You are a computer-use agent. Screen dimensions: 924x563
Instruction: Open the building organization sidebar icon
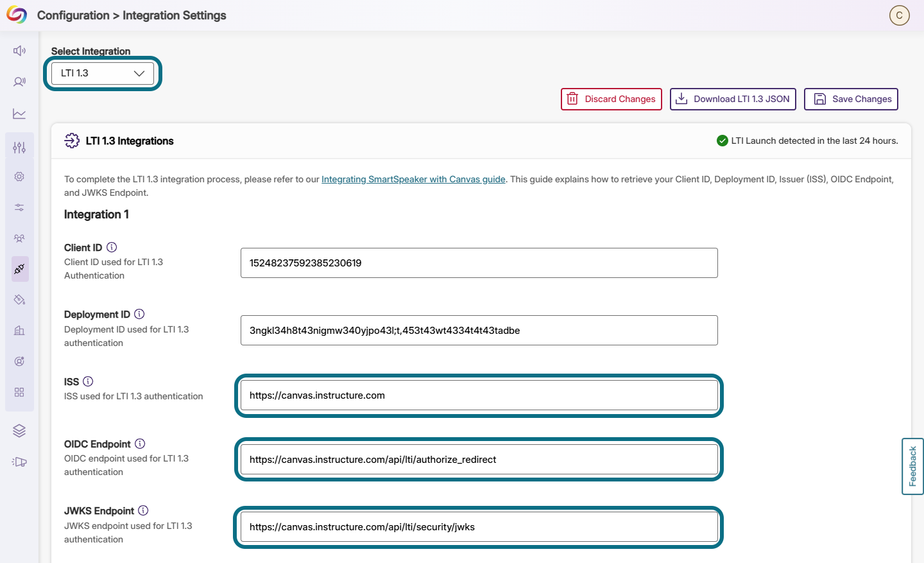pyautogui.click(x=19, y=331)
